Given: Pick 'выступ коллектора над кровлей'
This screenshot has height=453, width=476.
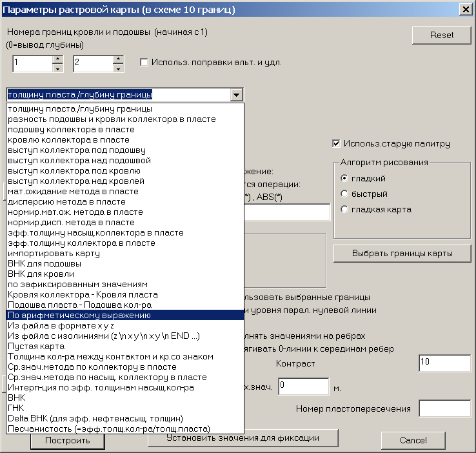Looking at the screenshot, I should (125, 181).
